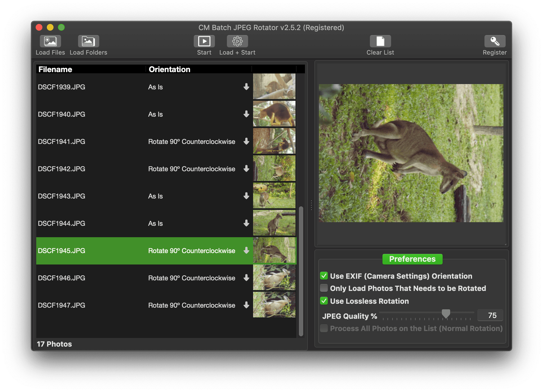Screen dimensions: 543x392
Task: Click the JPEG Quality slider handle
Action: pyautogui.click(x=446, y=314)
